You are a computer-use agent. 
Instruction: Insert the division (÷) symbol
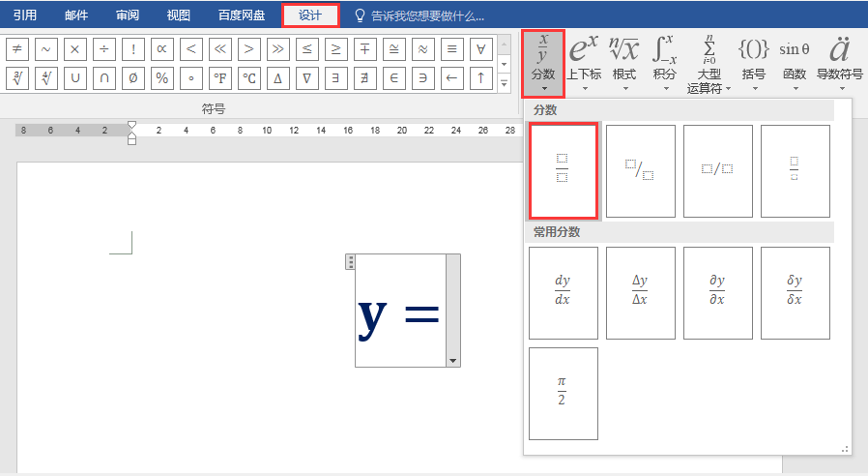click(x=104, y=48)
